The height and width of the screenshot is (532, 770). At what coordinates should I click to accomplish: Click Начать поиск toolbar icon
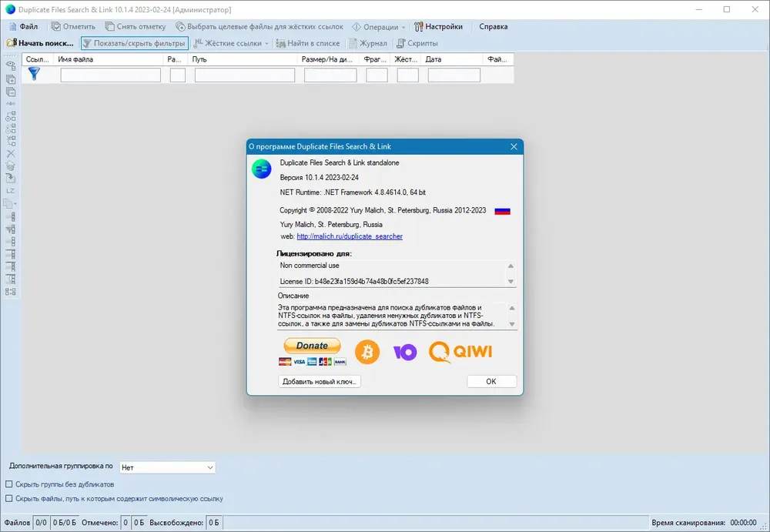pos(12,43)
